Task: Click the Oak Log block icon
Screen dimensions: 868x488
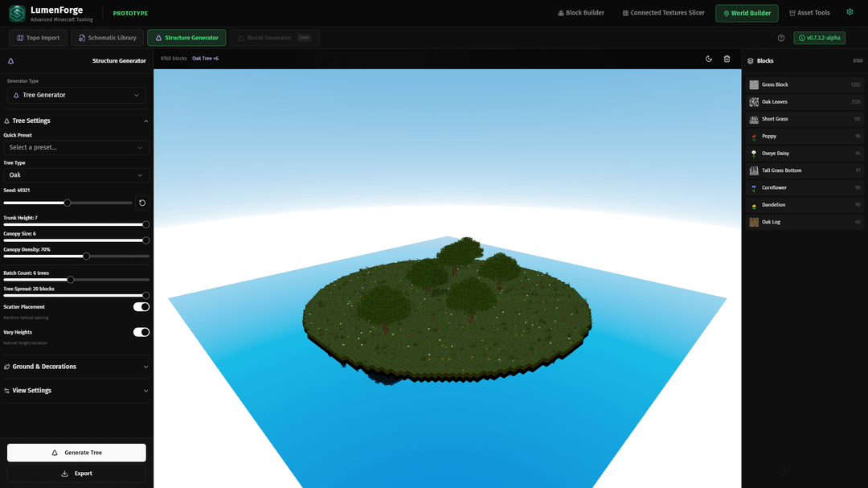Action: point(754,222)
